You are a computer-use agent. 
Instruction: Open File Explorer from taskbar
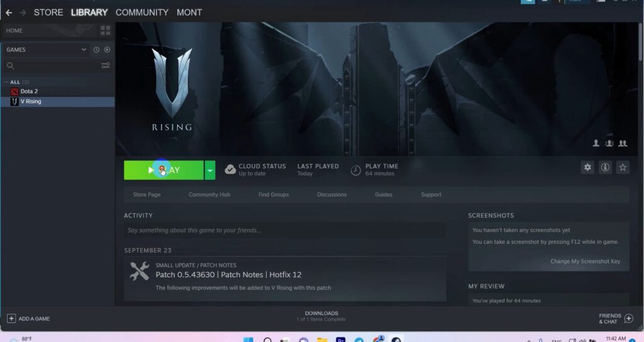322,339
